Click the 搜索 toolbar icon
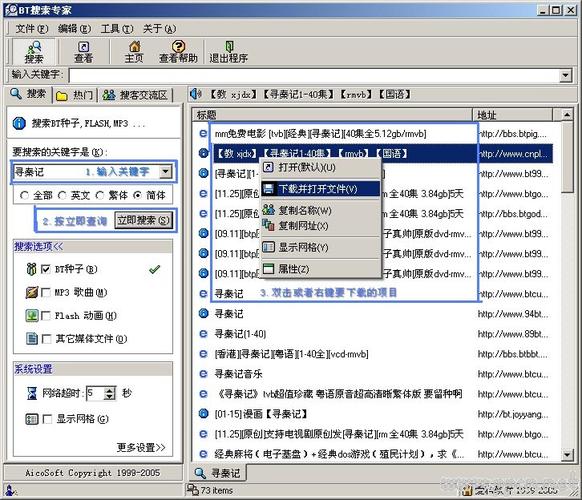 34,47
